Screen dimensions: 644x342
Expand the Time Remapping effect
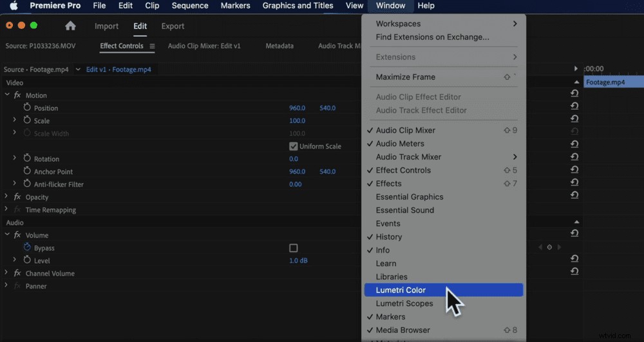(x=6, y=209)
